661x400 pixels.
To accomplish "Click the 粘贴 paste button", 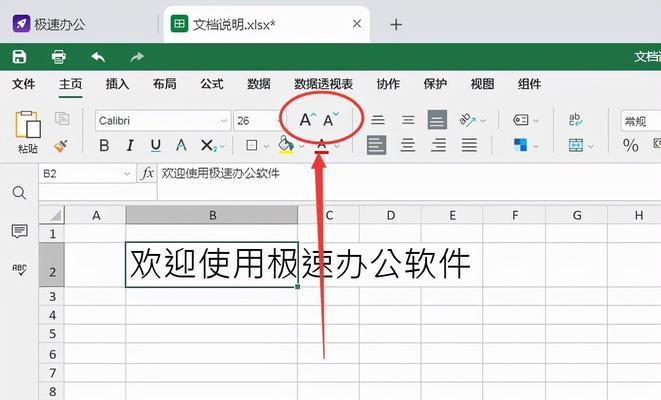I will point(28,132).
